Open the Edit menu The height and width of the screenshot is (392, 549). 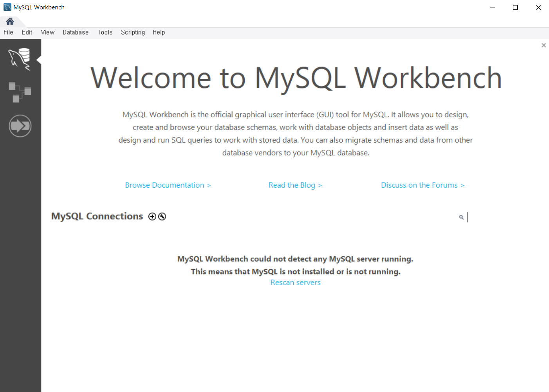click(27, 33)
